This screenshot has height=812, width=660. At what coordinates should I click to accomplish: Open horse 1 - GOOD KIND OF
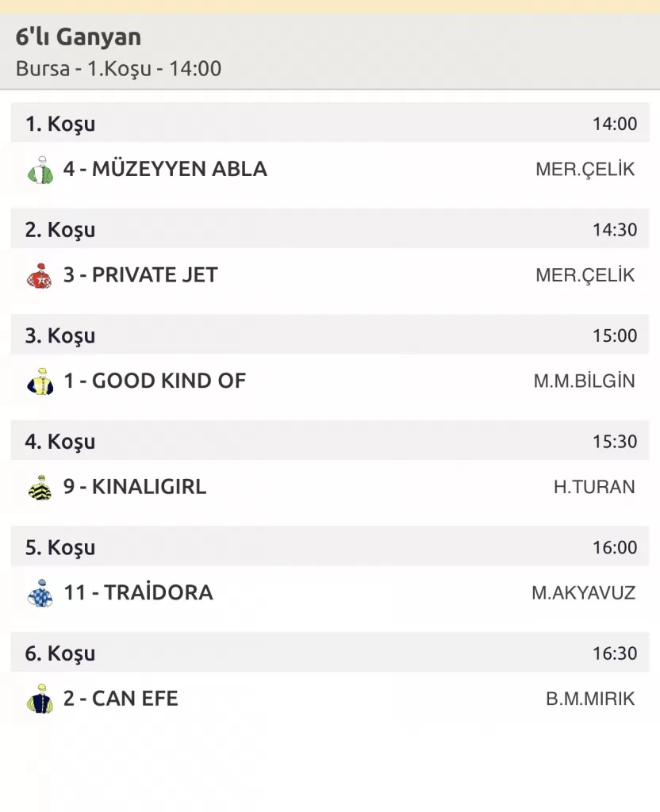tap(155, 381)
